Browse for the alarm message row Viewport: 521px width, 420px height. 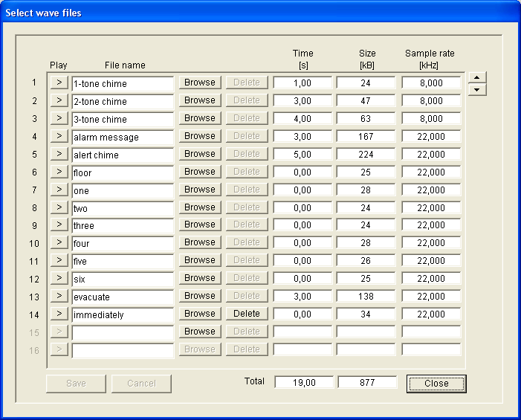click(x=200, y=136)
